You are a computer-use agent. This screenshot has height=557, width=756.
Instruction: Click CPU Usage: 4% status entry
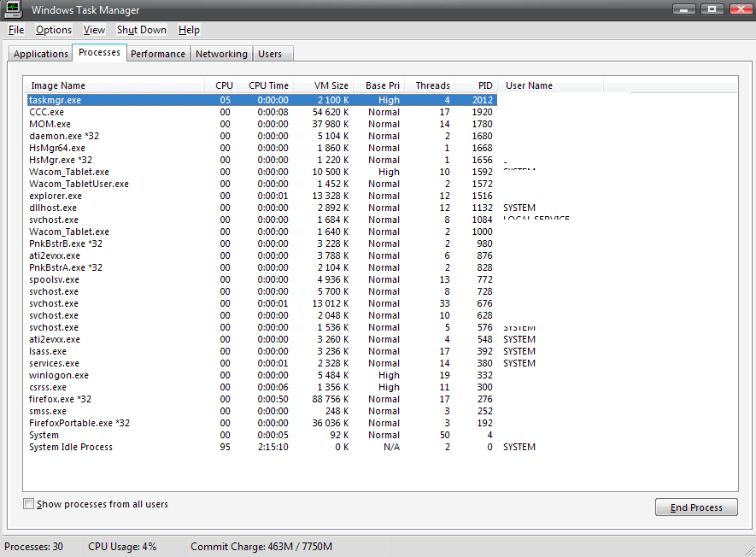coord(122,547)
